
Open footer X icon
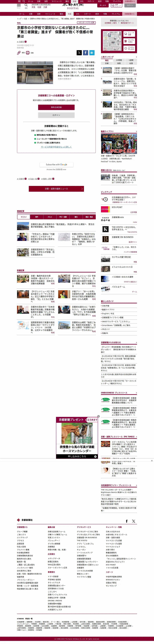click(x=133, y=521)
